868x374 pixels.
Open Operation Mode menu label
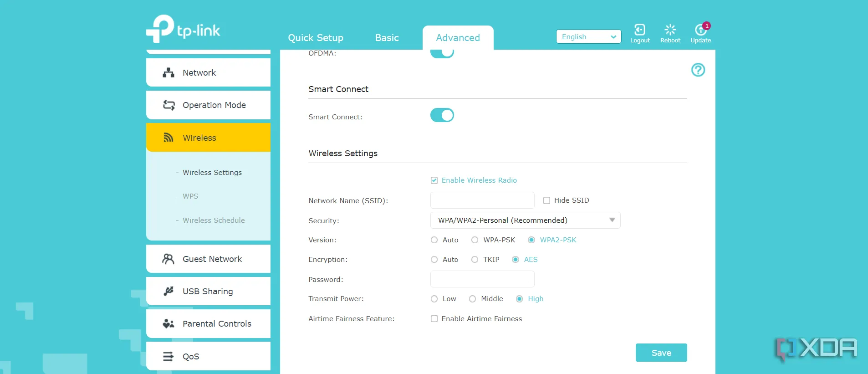(214, 105)
